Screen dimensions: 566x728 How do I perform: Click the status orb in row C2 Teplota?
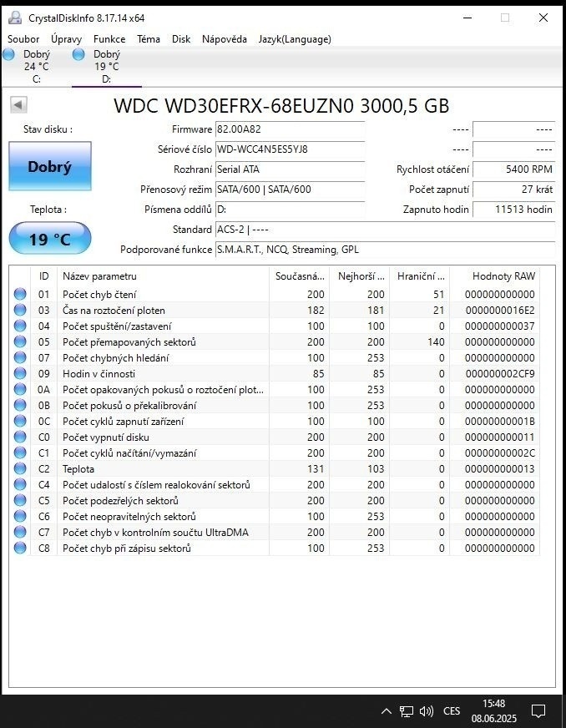(20, 468)
